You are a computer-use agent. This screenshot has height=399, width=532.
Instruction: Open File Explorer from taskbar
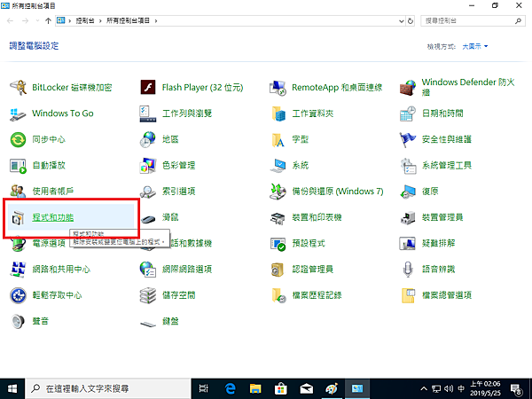pyautogui.click(x=255, y=388)
